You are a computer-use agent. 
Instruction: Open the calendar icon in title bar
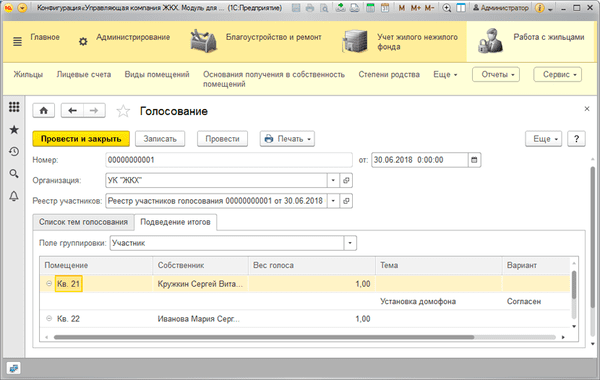pyautogui.click(x=385, y=8)
